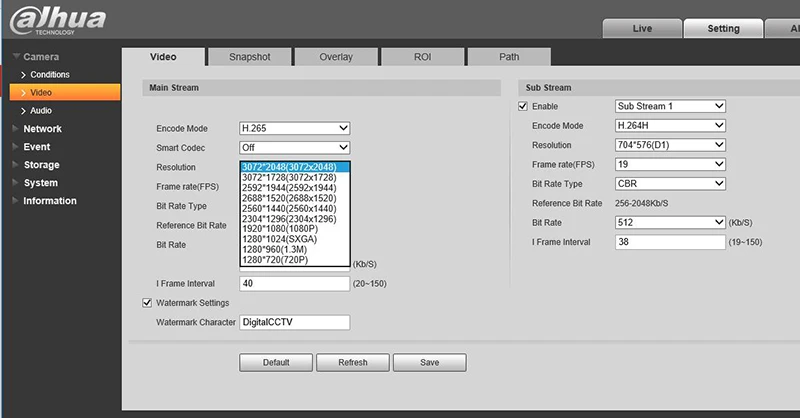Viewport: 800px width, 418px height.
Task: Open Sub Stream Bit Rate 512 dropdown
Action: (670, 223)
